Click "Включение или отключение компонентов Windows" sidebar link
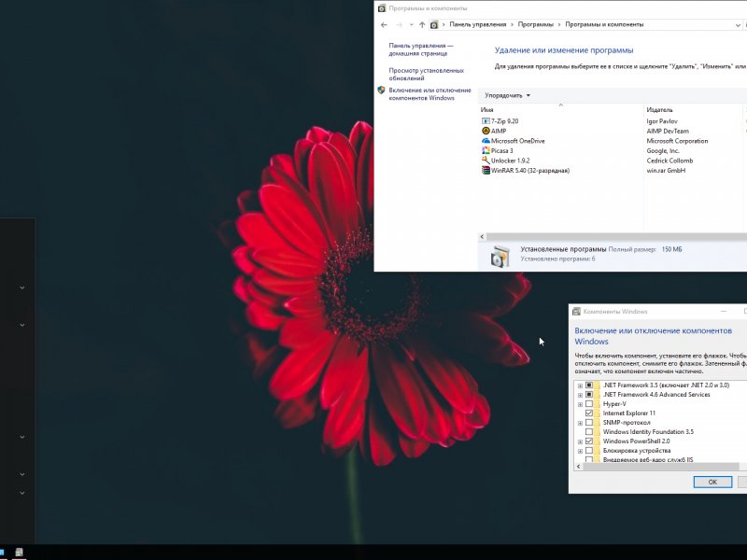The height and width of the screenshot is (560, 747). 430,94
